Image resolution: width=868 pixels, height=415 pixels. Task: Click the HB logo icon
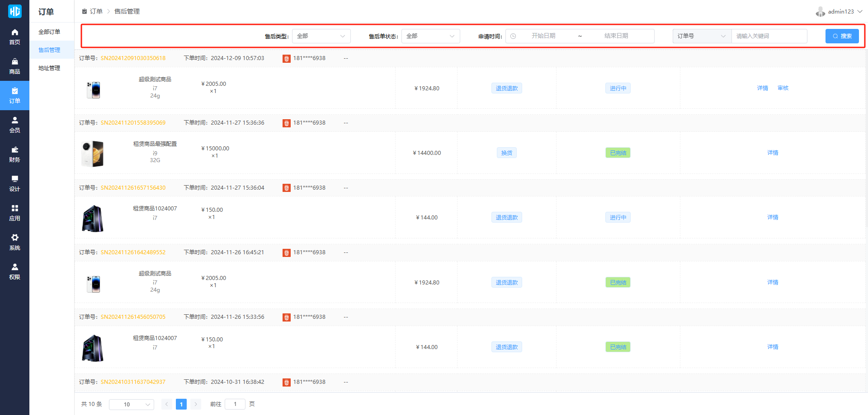[x=14, y=11]
